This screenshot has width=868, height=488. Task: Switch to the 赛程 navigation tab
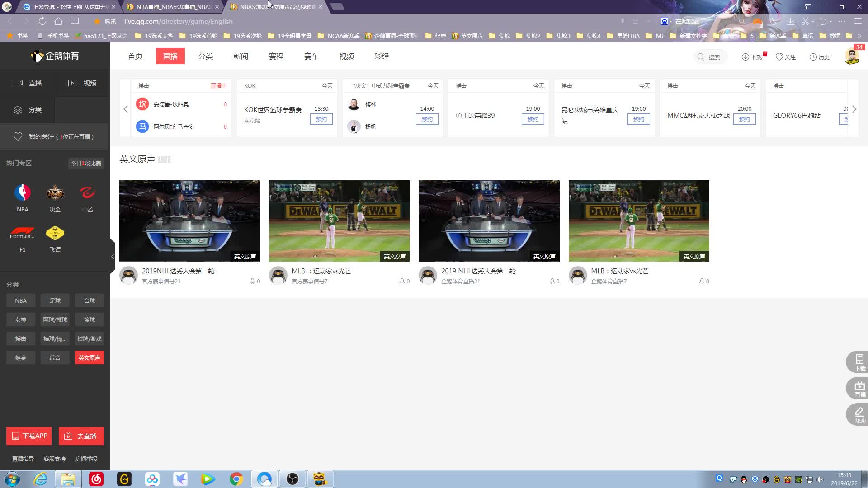(276, 56)
